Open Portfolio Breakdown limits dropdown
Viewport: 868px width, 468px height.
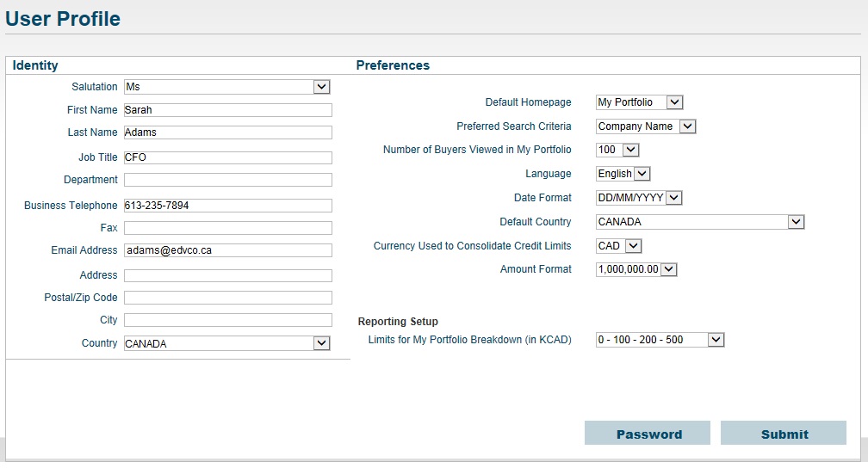[x=660, y=340]
